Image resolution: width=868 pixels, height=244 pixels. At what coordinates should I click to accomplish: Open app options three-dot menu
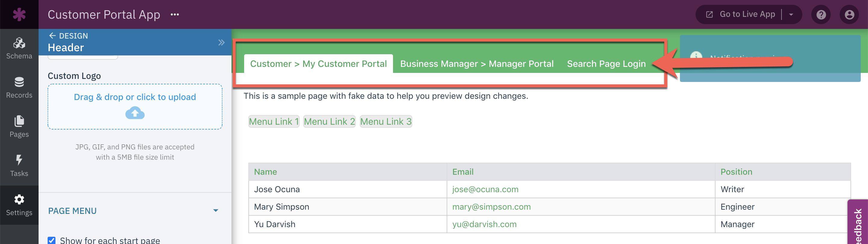[x=175, y=14]
